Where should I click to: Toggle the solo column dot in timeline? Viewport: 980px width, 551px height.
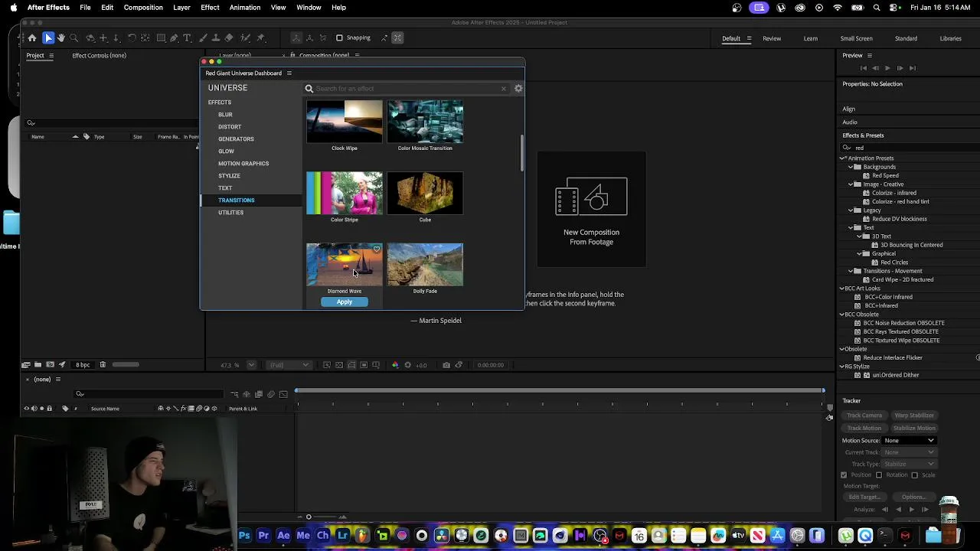(x=41, y=409)
